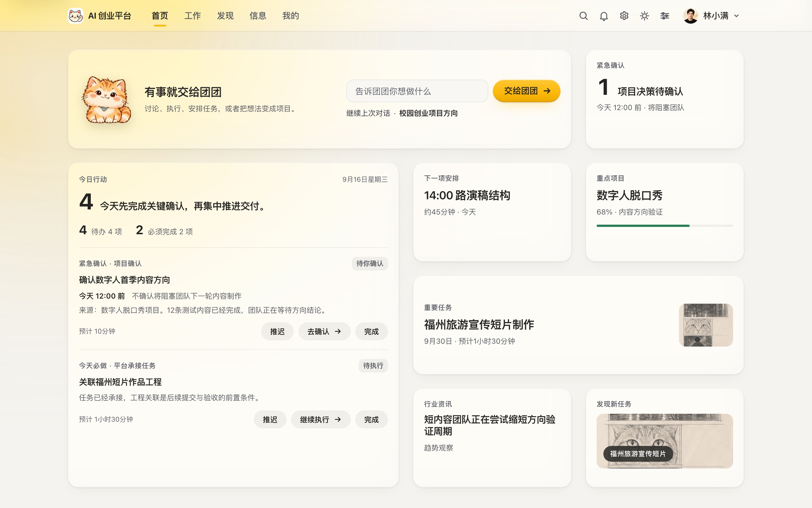This screenshot has width=812, height=508.
Task: Open settings gear icon
Action: pyautogui.click(x=624, y=16)
